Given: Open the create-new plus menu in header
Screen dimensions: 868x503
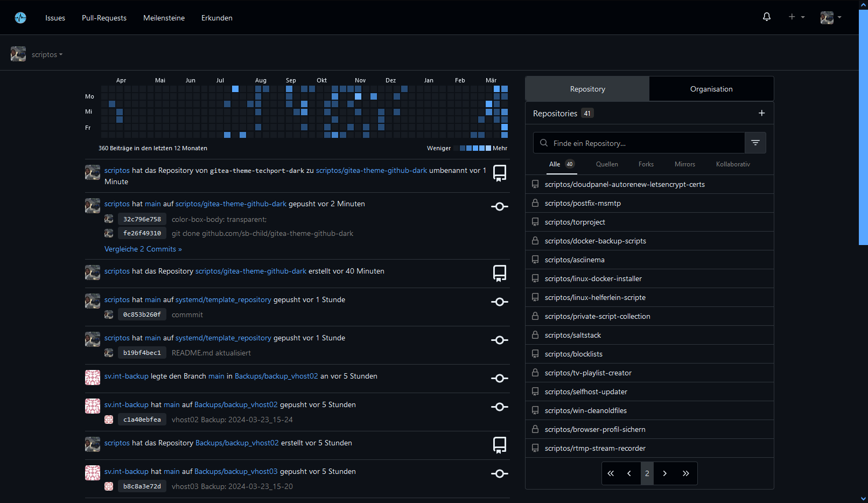Looking at the screenshot, I should click(x=796, y=17).
